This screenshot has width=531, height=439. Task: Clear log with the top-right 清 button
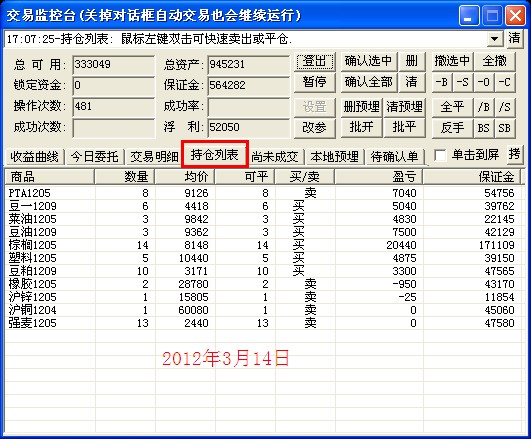(x=514, y=38)
